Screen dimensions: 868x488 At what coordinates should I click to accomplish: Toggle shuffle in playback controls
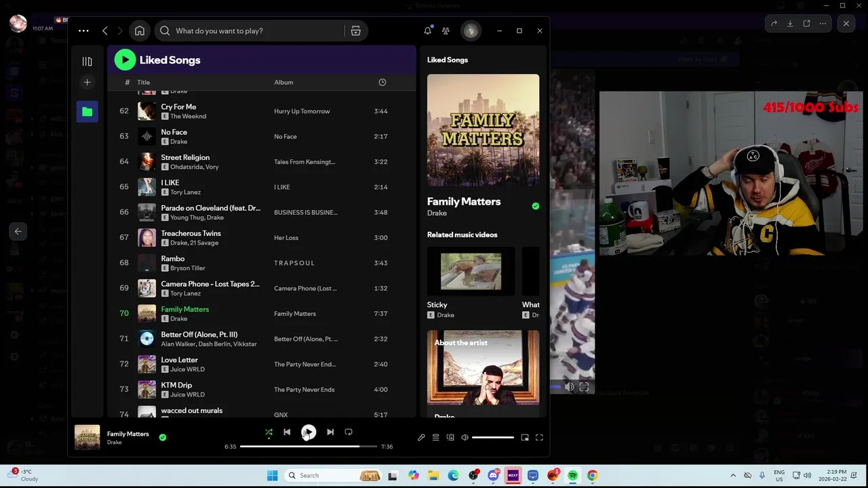click(269, 432)
